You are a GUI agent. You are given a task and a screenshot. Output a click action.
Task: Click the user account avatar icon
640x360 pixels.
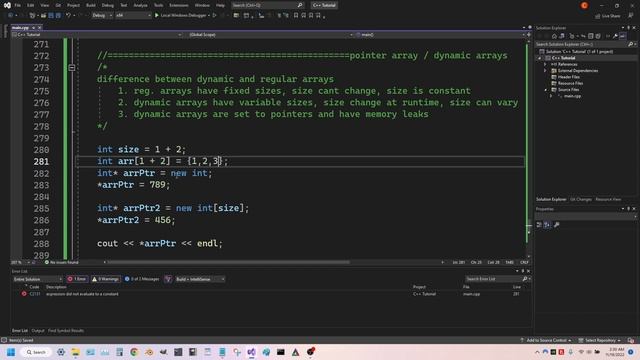pyautogui.click(x=584, y=5)
